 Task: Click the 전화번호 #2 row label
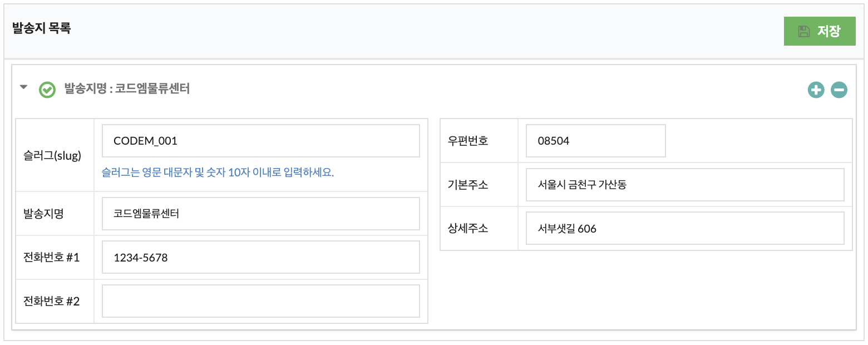pos(52,301)
